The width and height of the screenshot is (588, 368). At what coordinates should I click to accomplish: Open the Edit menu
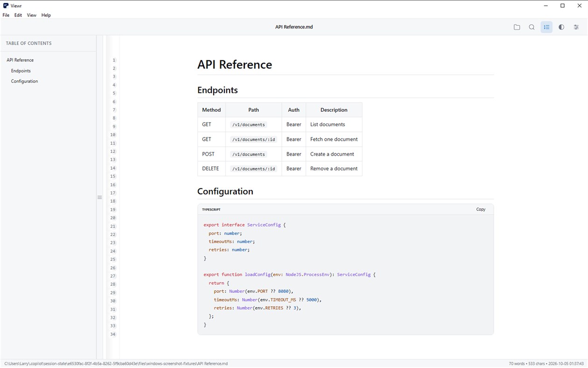[18, 15]
